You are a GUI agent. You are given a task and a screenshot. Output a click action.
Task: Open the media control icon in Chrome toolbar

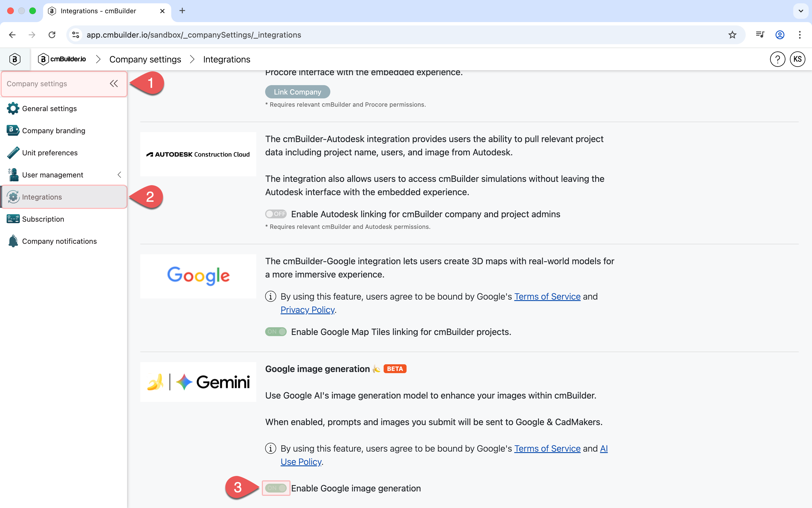[x=760, y=35]
